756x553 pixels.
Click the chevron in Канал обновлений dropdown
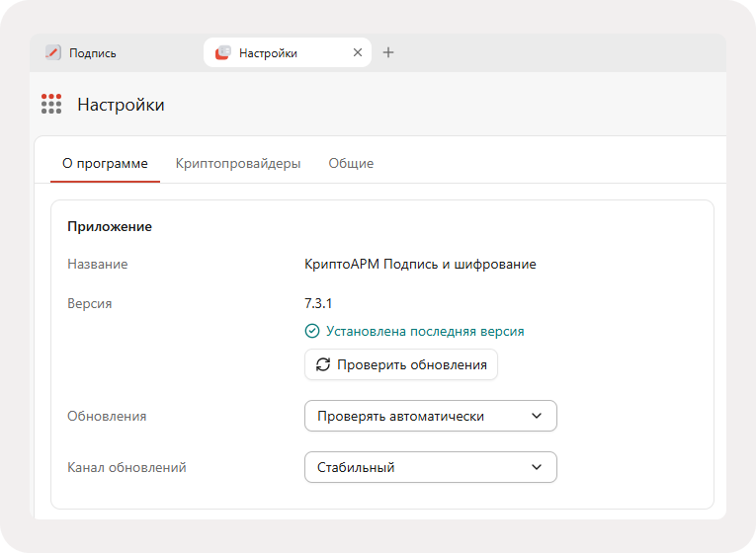click(x=537, y=467)
